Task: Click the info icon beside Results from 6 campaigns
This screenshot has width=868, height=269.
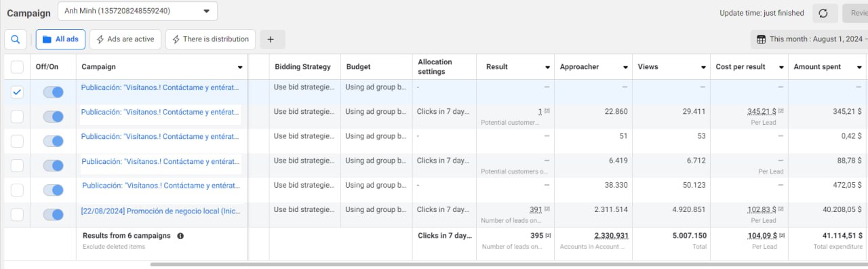Action: [x=180, y=236]
